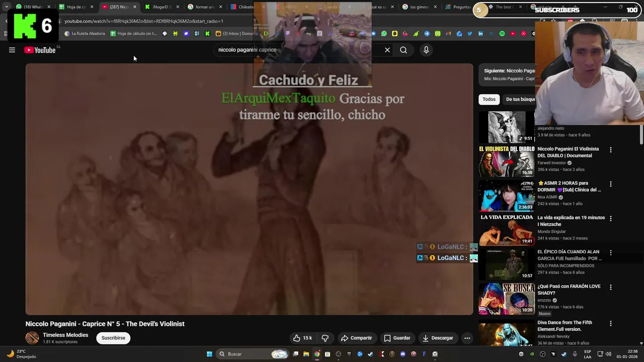Close the 'iNogarD' browser tab
Viewport: 644px width, 362px height.
[x=178, y=7]
